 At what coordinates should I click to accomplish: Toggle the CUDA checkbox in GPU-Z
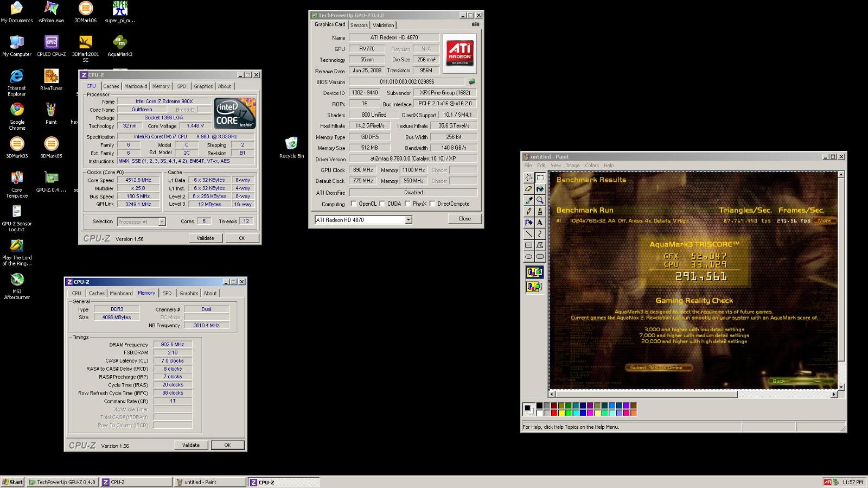pos(382,204)
